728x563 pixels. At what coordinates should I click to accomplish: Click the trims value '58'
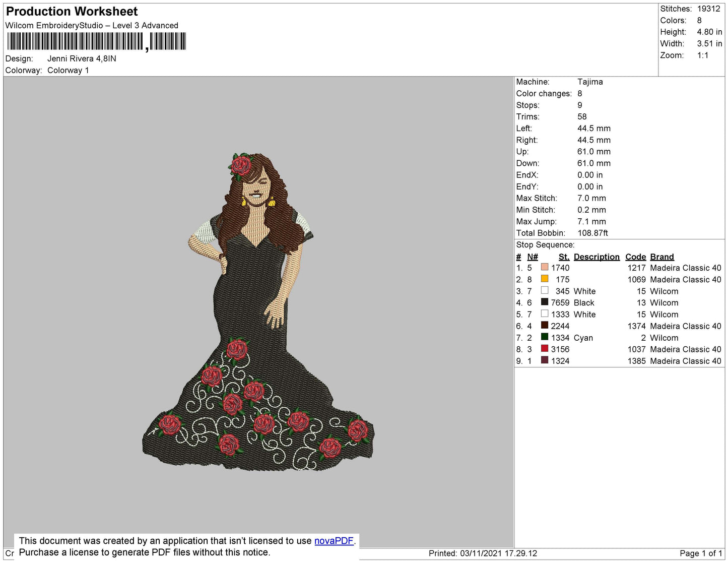tap(582, 116)
